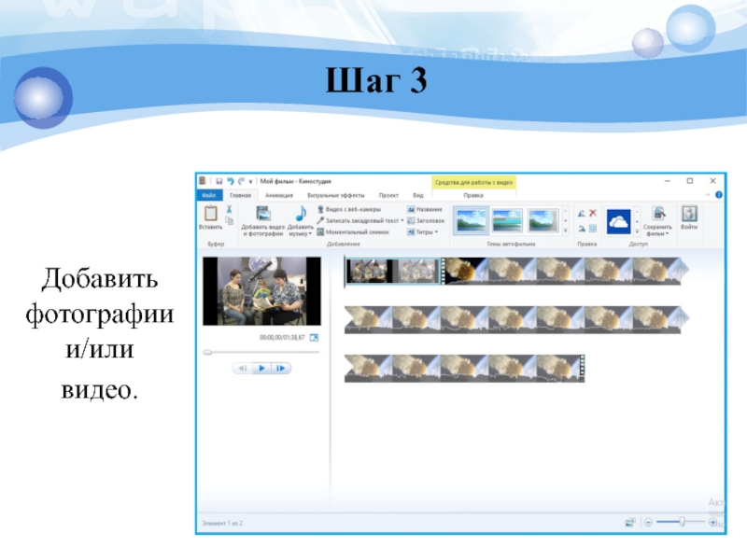Screen dimensions: 747x560
Task: Switch to the Проект tab
Action: pyautogui.click(x=388, y=195)
